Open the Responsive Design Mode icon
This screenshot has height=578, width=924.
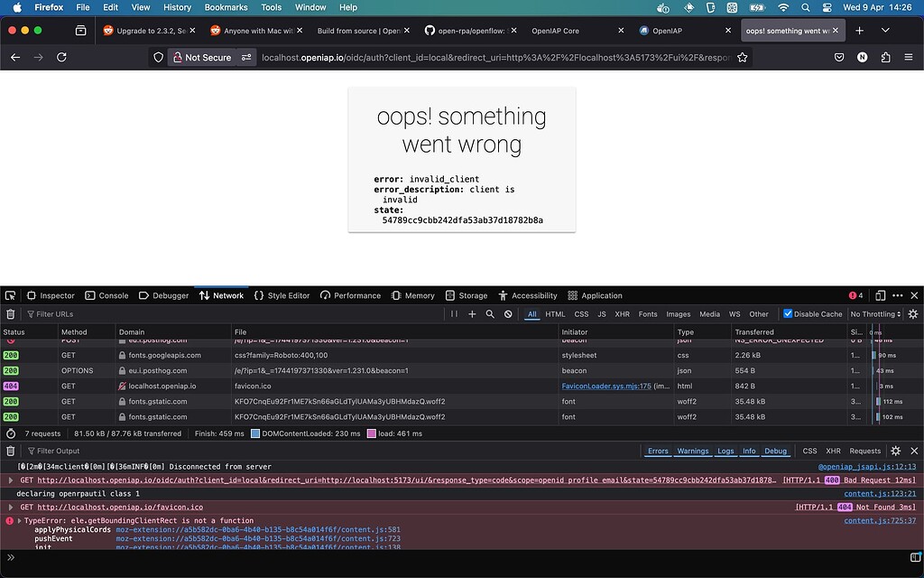pyautogui.click(x=882, y=295)
